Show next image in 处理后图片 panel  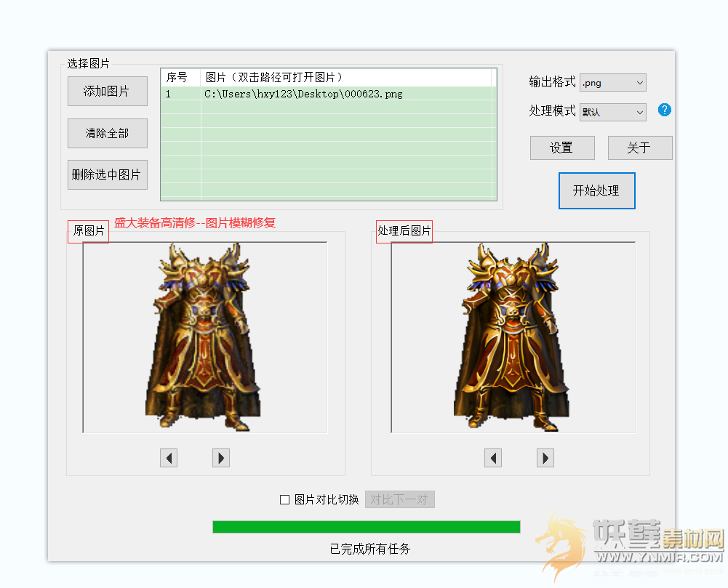[x=545, y=458]
